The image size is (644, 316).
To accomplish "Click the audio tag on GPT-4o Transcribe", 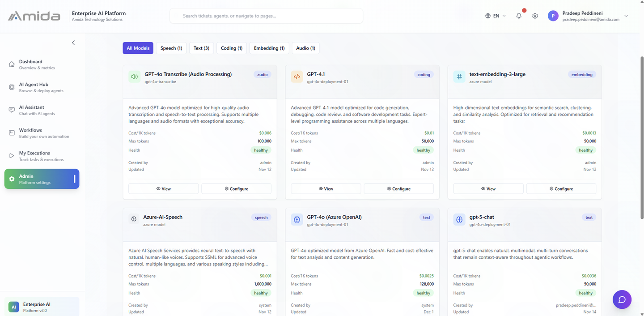I will 263,75.
